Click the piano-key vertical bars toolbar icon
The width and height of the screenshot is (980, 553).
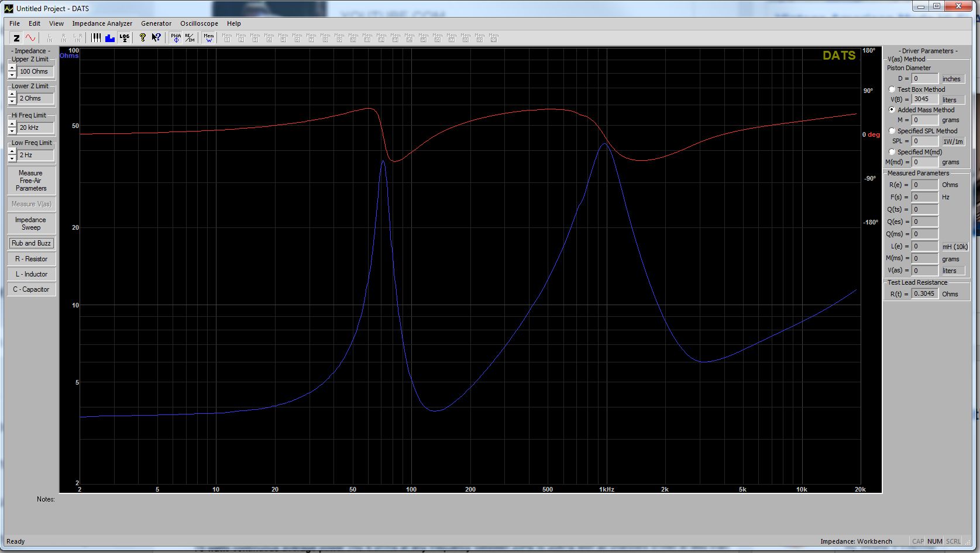pos(96,38)
